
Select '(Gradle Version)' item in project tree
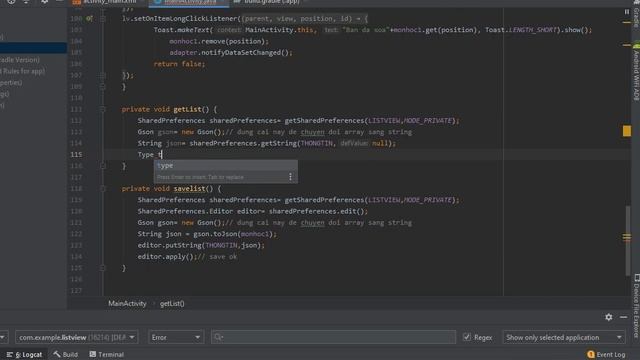20,60
